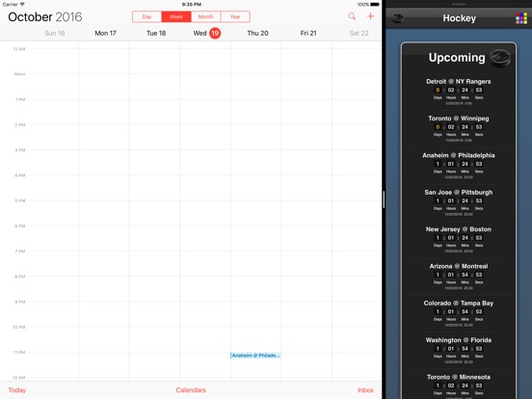
Task: Open the colored grid icon in Hockey header
Action: coord(521,18)
